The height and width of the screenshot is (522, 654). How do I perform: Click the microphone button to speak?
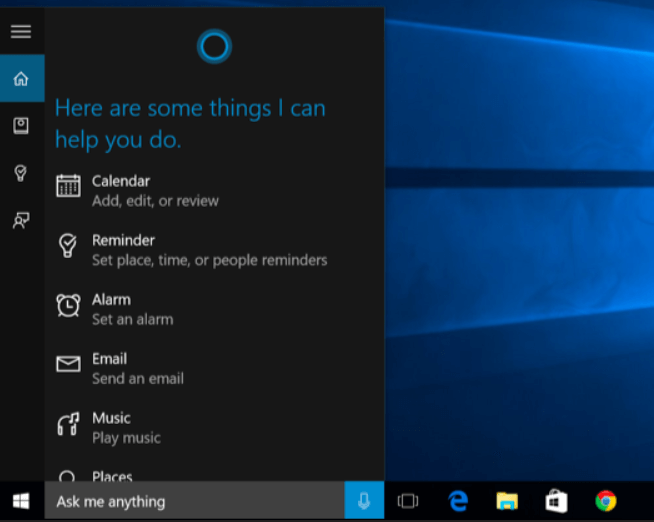(x=364, y=501)
